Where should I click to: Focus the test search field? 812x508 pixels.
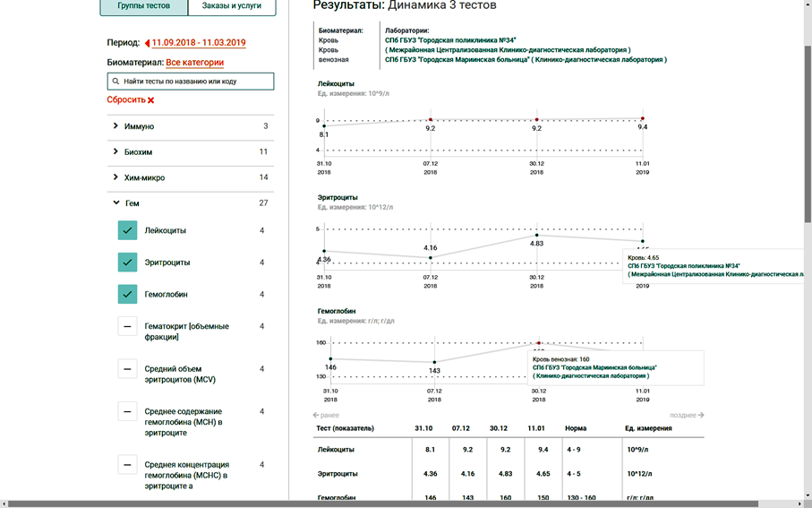191,82
